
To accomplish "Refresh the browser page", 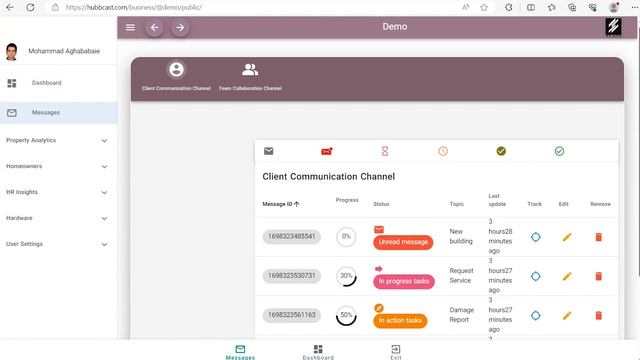I will coord(30,7).
